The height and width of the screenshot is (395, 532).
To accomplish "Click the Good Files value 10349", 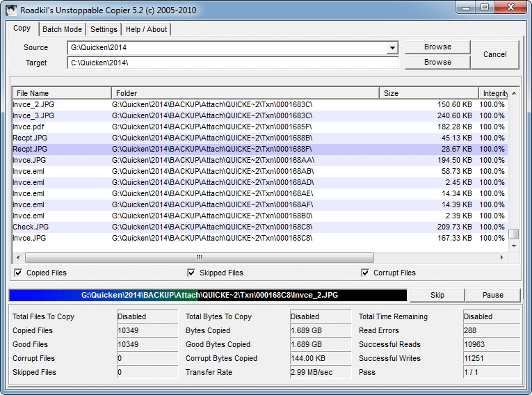I will (x=147, y=344).
